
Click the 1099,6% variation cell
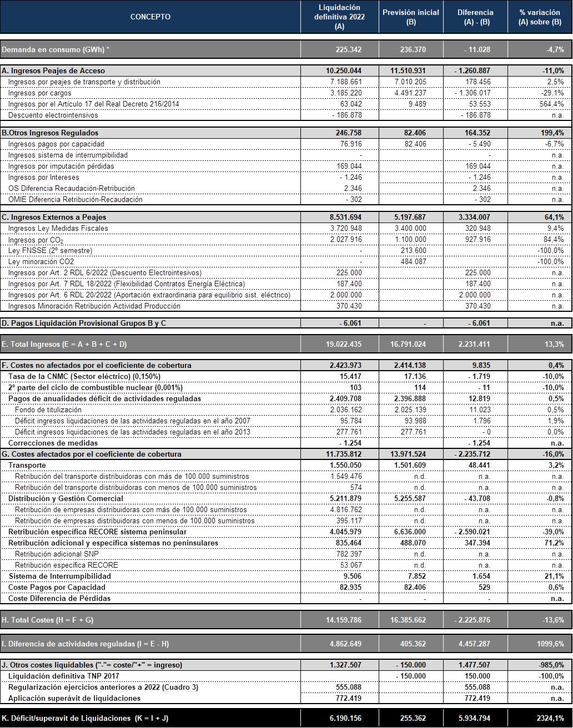[x=549, y=644]
